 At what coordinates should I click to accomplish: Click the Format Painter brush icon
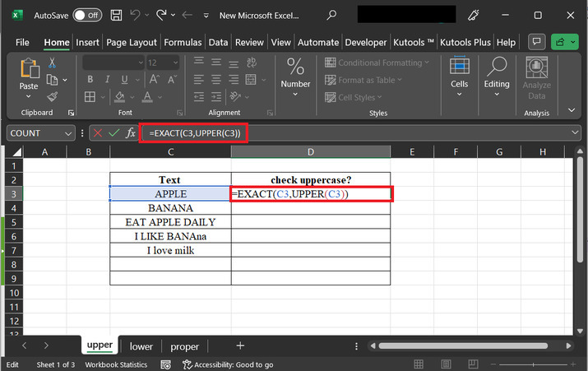53,95
